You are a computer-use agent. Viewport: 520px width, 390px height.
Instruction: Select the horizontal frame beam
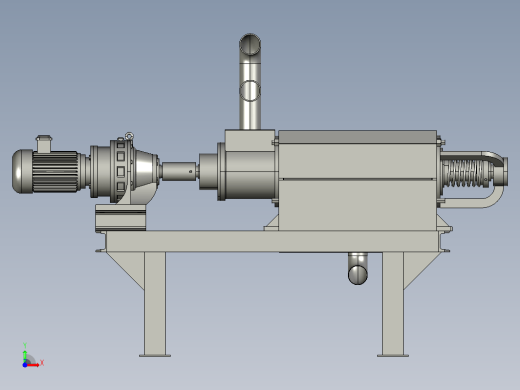[x=272, y=241]
